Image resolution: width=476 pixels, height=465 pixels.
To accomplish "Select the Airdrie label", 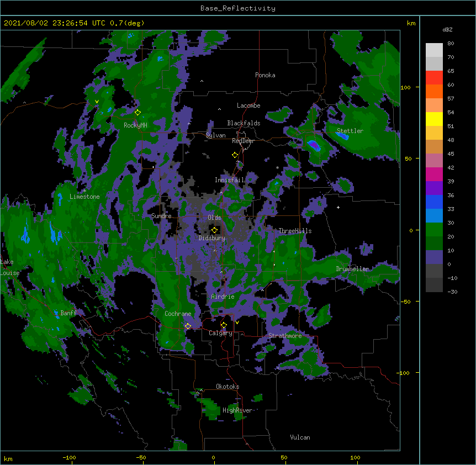I will [x=223, y=297].
